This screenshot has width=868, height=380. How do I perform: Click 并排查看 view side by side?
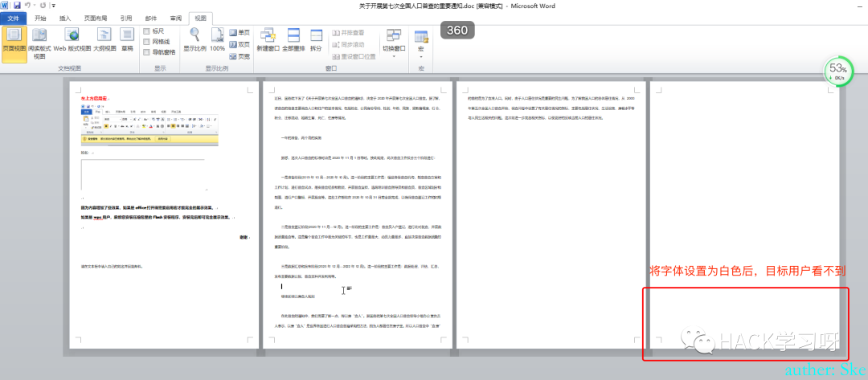click(348, 33)
